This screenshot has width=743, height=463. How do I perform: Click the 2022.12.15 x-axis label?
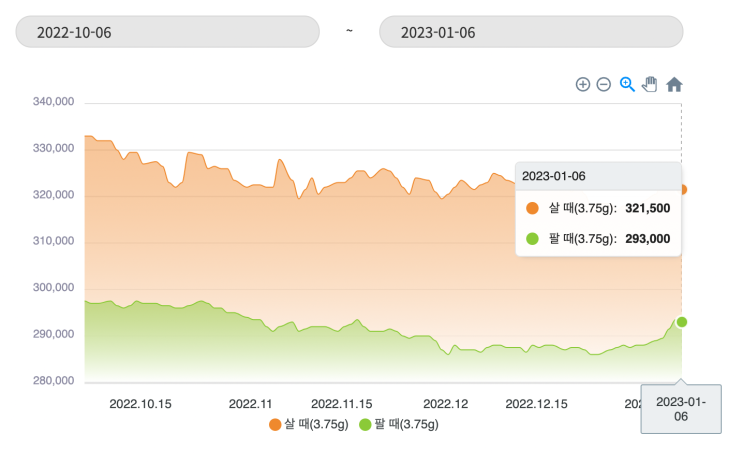[536, 404]
